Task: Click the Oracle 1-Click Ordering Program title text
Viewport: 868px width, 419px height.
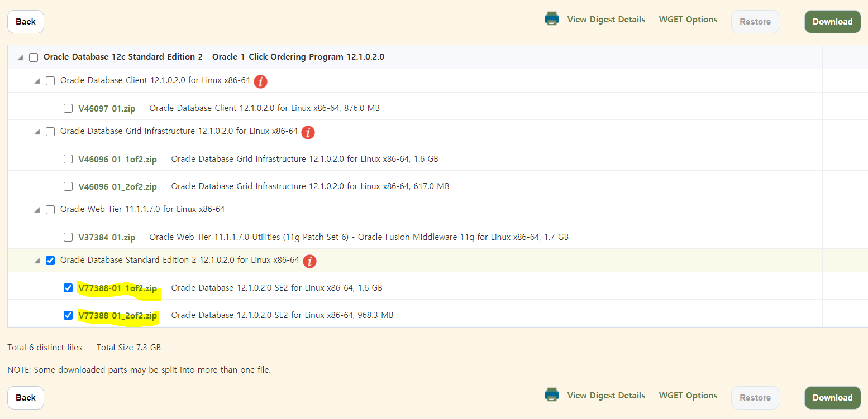Action: (213, 57)
